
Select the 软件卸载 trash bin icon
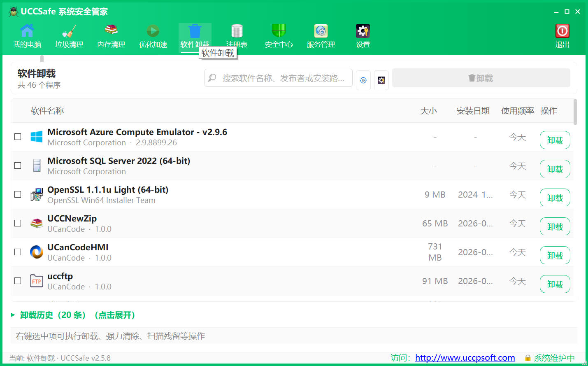195,31
